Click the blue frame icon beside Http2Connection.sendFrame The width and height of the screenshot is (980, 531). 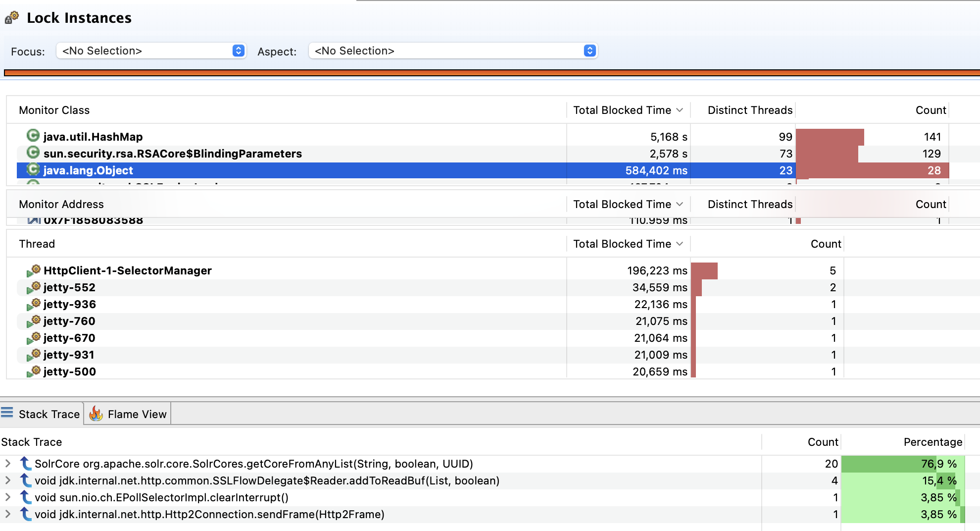click(25, 514)
